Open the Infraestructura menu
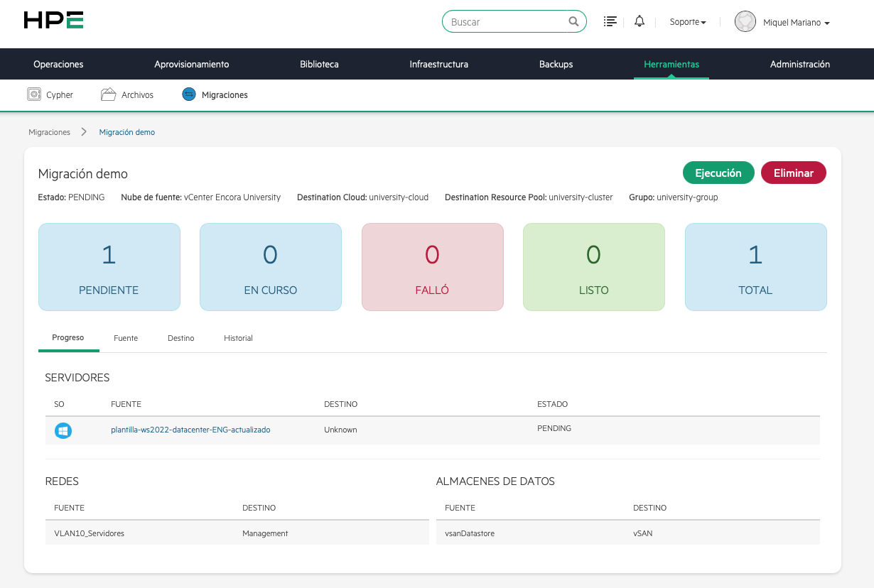The height and width of the screenshot is (588, 874). pos(438,64)
